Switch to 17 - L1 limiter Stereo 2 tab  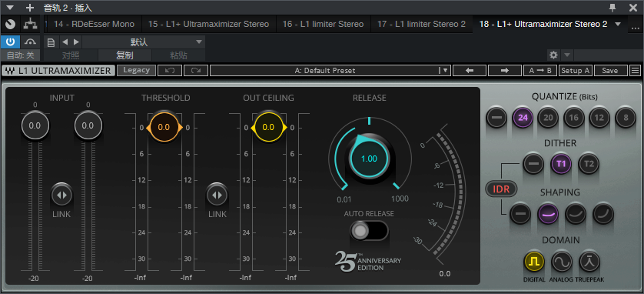(421, 25)
